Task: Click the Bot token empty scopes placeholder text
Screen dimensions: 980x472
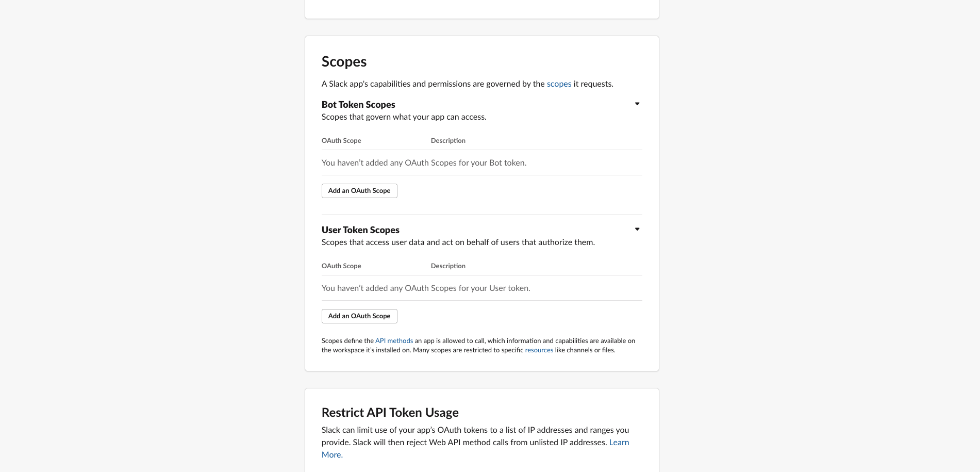Action: point(424,162)
